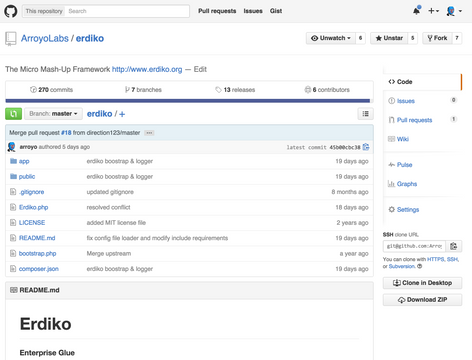The width and height of the screenshot is (472, 360).
Task: Switch clone URL to Subversion
Action: [402, 266]
